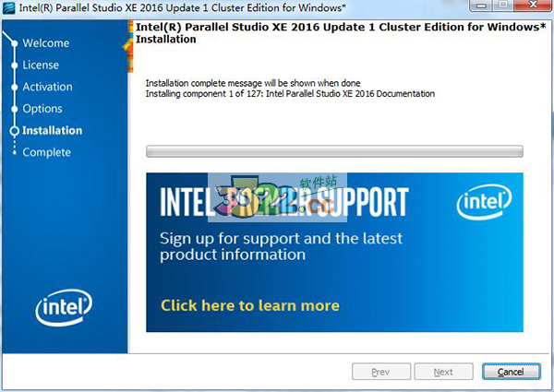This screenshot has width=554, height=392.
Task: Click the 'Installing component 1 of 127' status text
Action: tap(290, 94)
